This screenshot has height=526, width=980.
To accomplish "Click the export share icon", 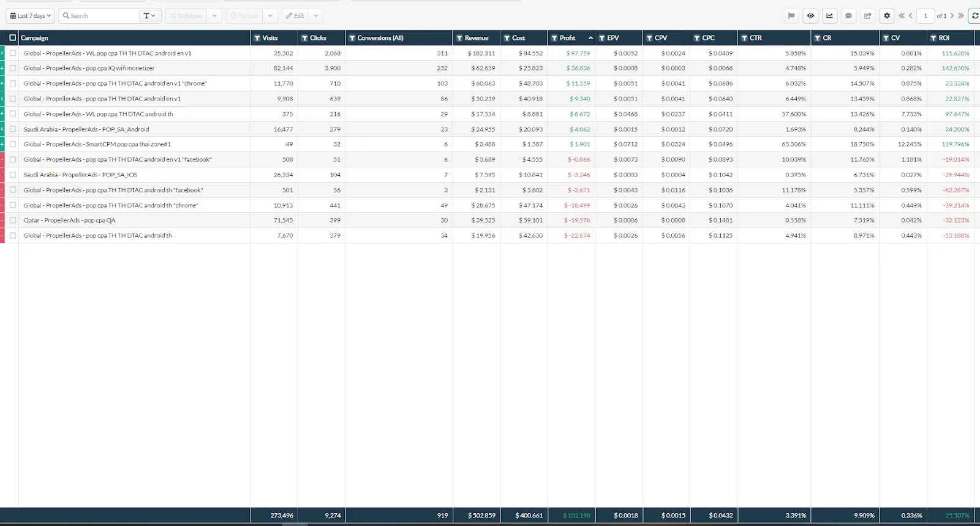I will (x=867, y=16).
